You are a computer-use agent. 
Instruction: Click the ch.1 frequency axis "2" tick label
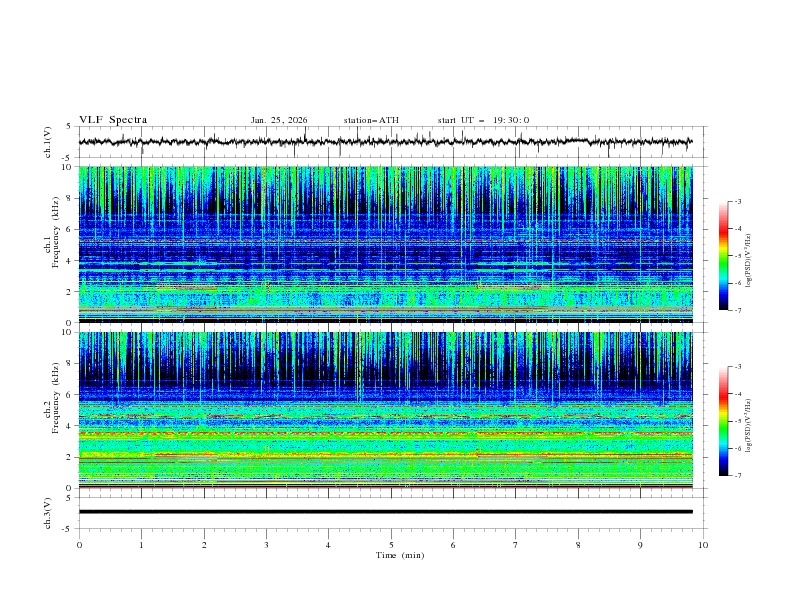pos(69,292)
